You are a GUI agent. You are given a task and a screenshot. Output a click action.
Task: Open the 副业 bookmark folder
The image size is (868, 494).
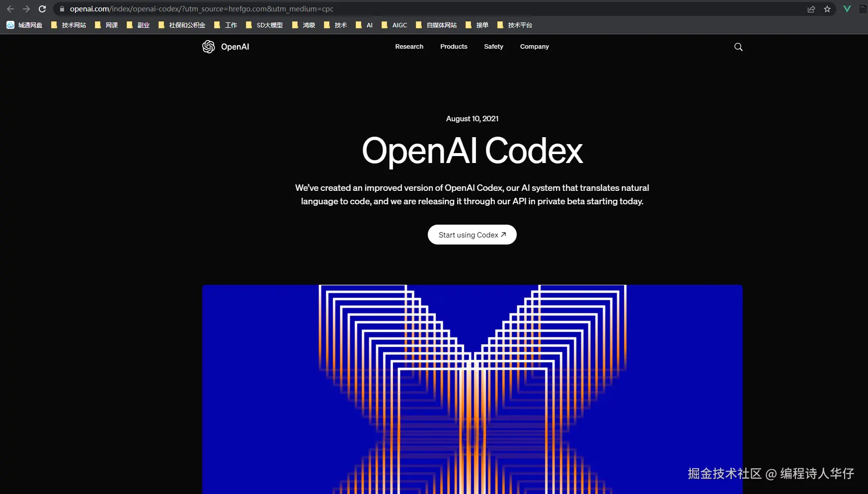pyautogui.click(x=138, y=25)
